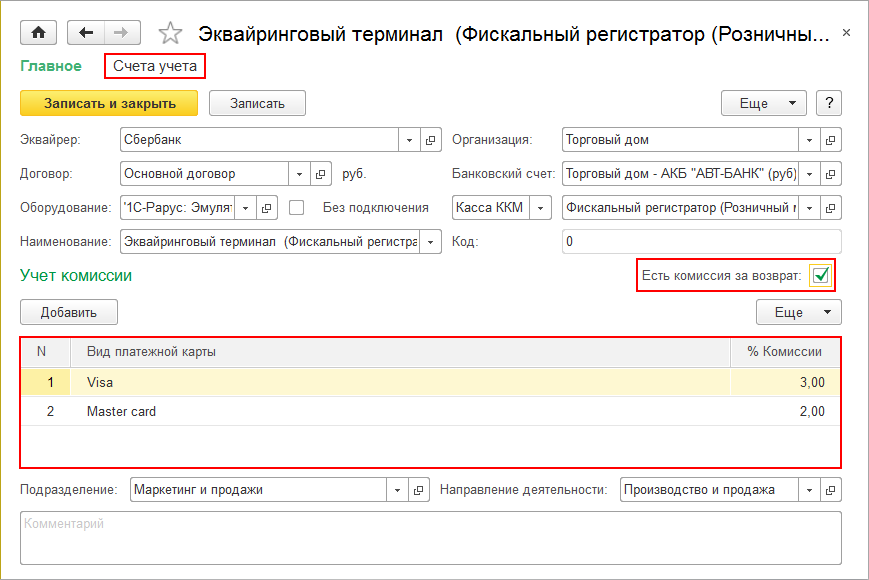
Task: Switch to the Счета учета tab
Action: tap(155, 66)
